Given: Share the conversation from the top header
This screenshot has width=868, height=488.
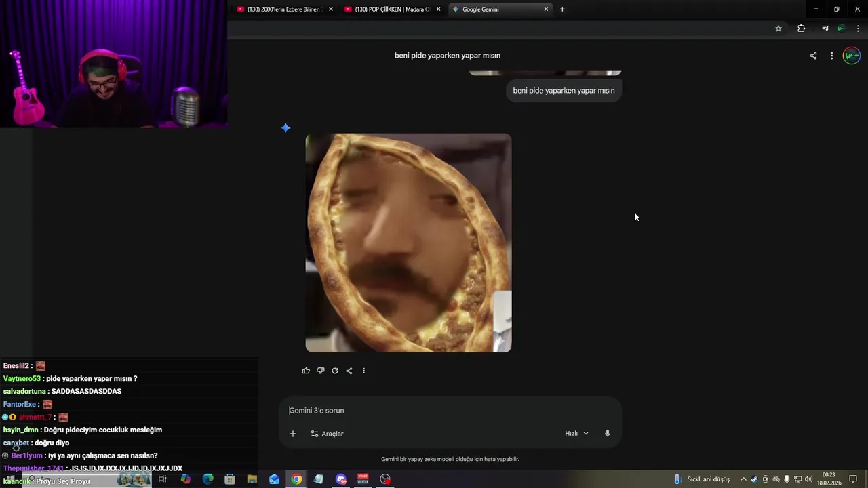Looking at the screenshot, I should (x=813, y=56).
